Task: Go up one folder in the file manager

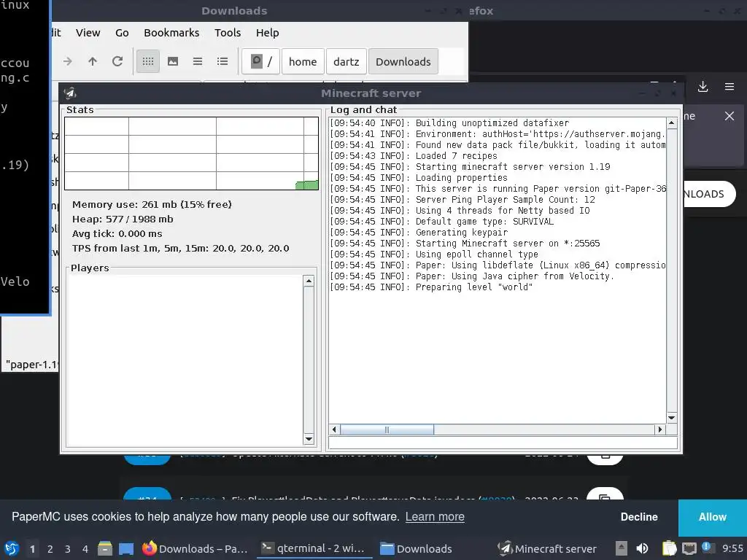Action: tap(93, 61)
